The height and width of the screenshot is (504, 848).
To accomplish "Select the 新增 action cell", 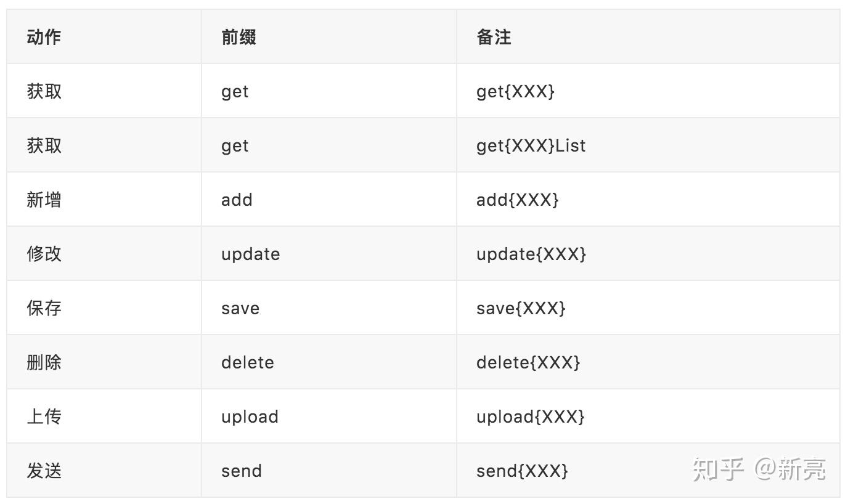I will (x=104, y=200).
